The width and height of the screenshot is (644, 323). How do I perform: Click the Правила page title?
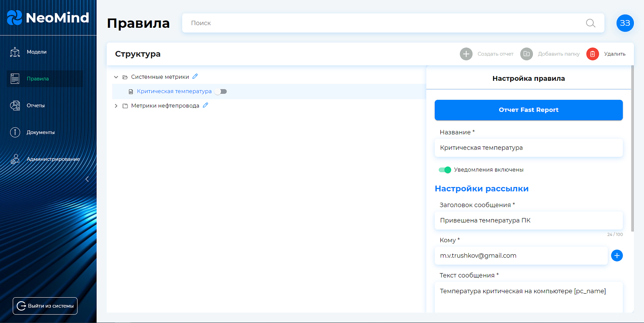(138, 23)
